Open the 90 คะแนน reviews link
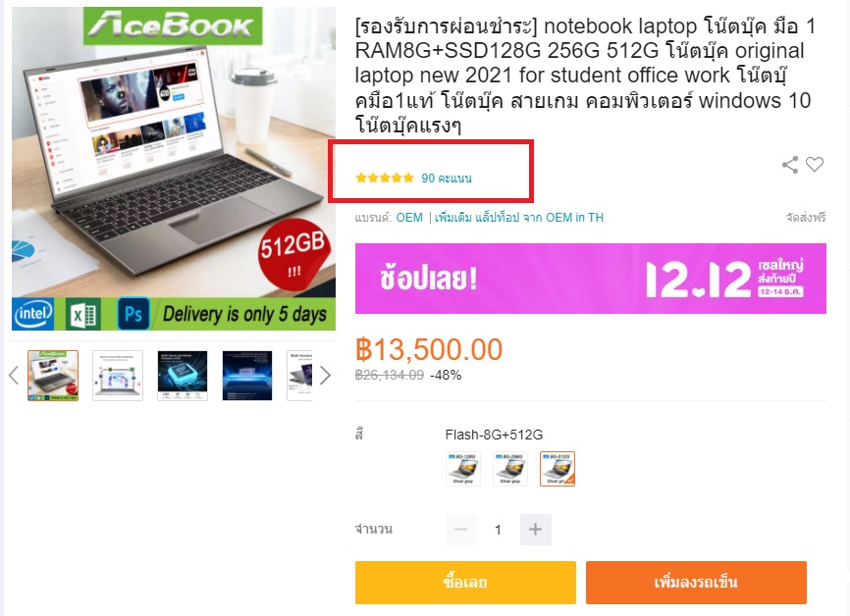Screen dimensions: 850x616 click(x=447, y=178)
